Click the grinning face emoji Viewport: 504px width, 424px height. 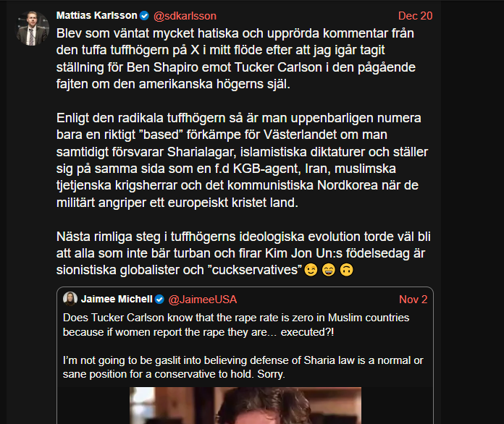pyautogui.click(x=329, y=270)
